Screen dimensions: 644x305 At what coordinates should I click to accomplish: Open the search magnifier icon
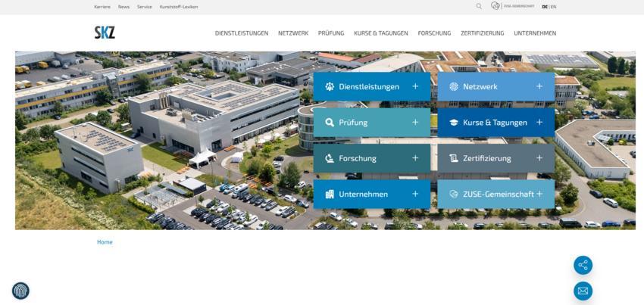pyautogui.click(x=479, y=6)
